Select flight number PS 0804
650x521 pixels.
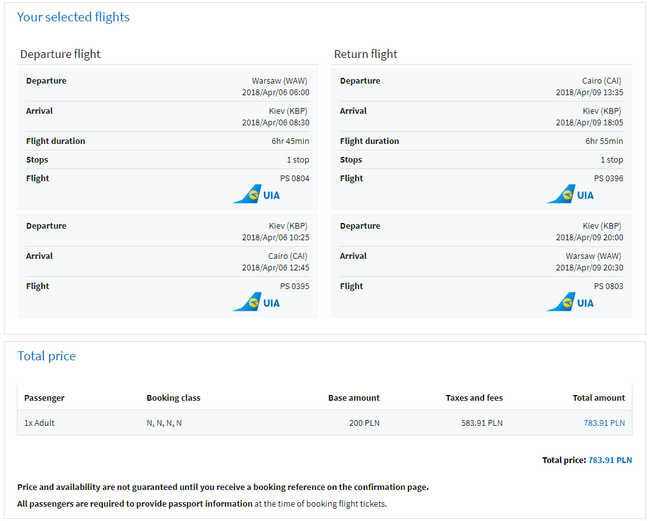(x=294, y=178)
